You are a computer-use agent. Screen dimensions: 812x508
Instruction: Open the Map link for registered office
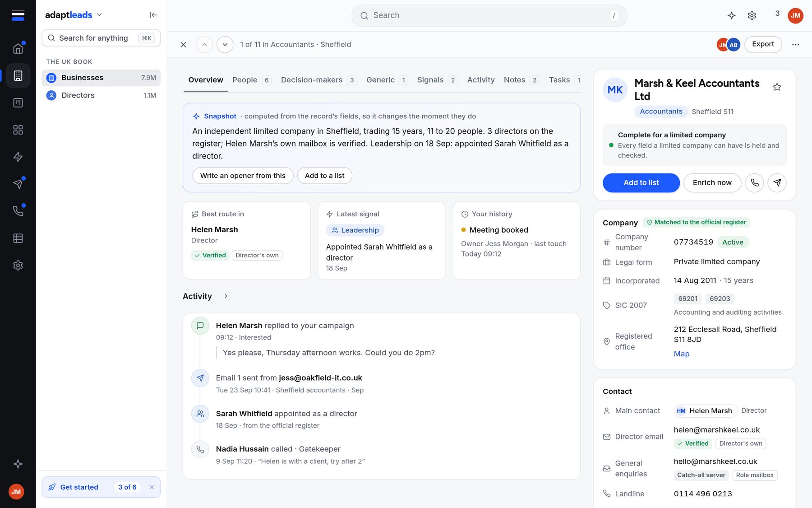(x=681, y=354)
